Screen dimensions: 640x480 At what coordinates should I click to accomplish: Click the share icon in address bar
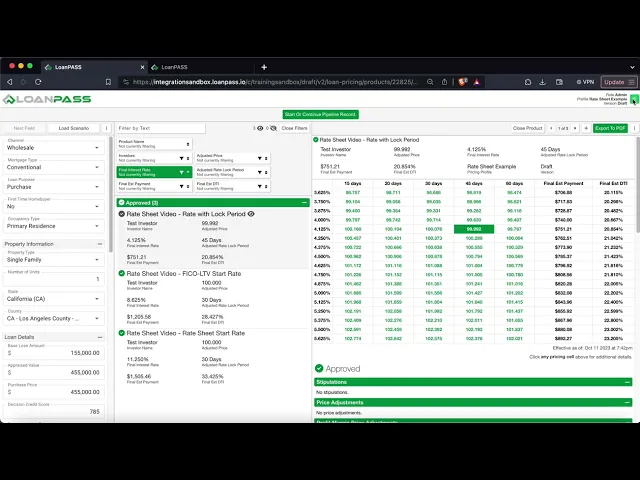[x=444, y=82]
